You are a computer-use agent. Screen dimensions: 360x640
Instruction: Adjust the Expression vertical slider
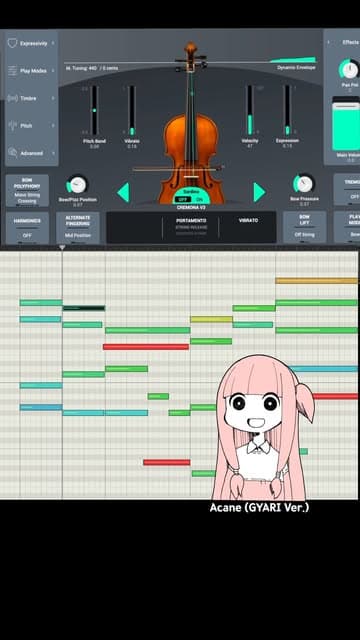pyautogui.click(x=287, y=110)
